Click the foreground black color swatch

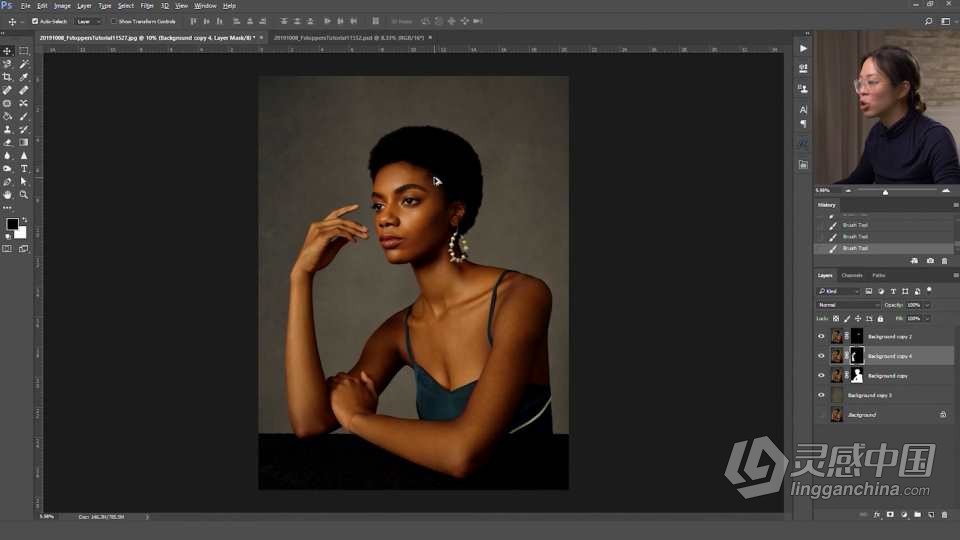(12, 224)
